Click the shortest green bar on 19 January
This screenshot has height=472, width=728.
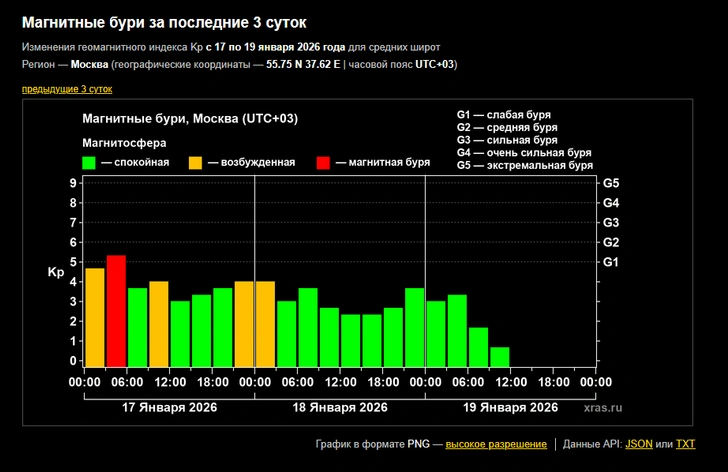click(500, 357)
